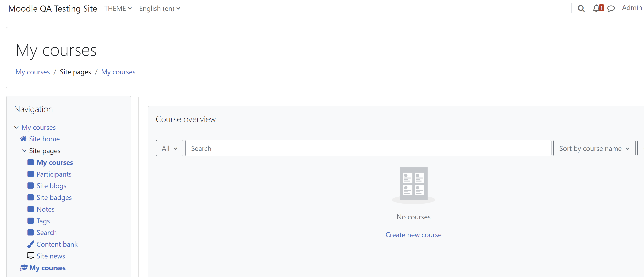Click the blue square icon beside Site badges
Viewport: 644px width, 277px height.
(30, 197)
